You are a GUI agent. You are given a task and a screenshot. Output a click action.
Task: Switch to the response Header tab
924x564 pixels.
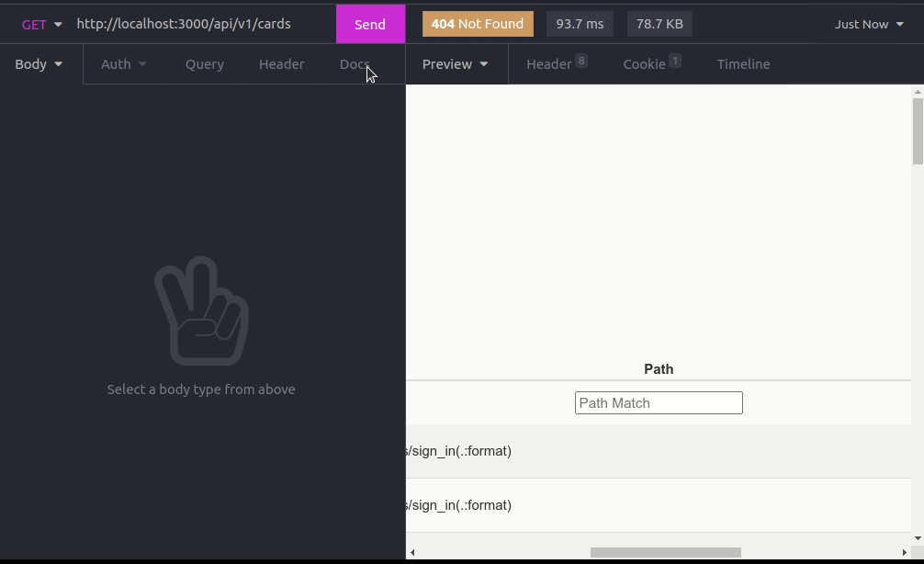pos(557,64)
